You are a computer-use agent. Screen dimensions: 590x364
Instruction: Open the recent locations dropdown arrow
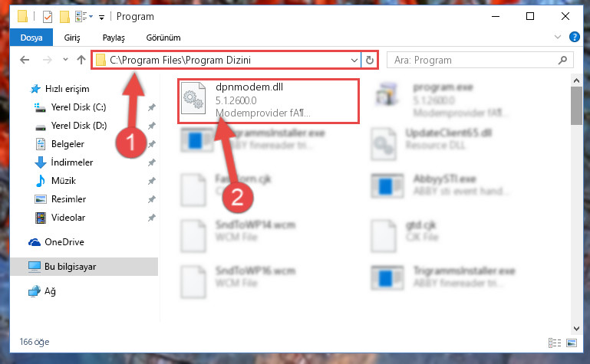(x=65, y=59)
